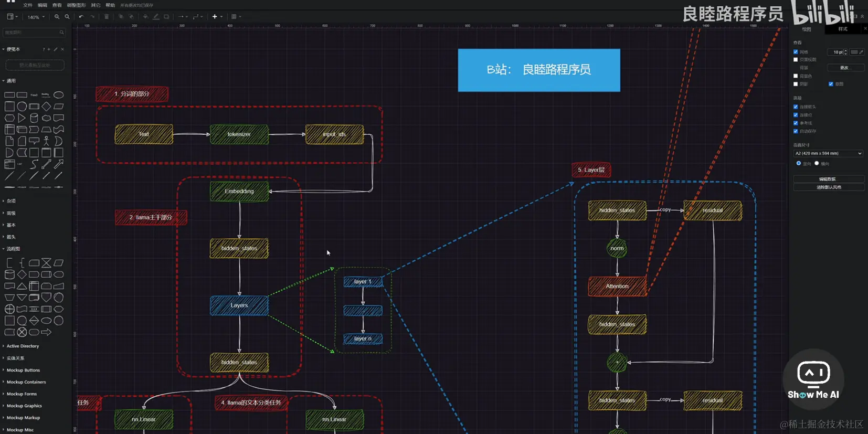This screenshot has height=434, width=868.
Task: Select the 竖向 portrait radio button
Action: 799,163
